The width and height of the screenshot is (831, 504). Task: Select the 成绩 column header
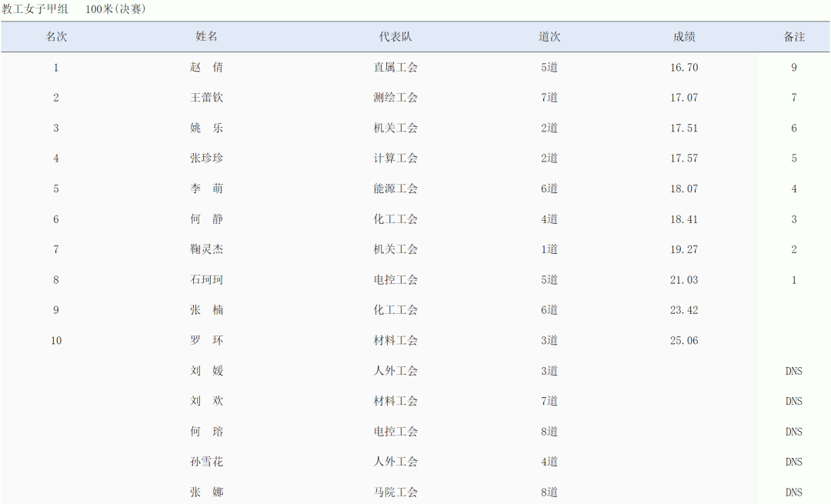click(x=684, y=37)
